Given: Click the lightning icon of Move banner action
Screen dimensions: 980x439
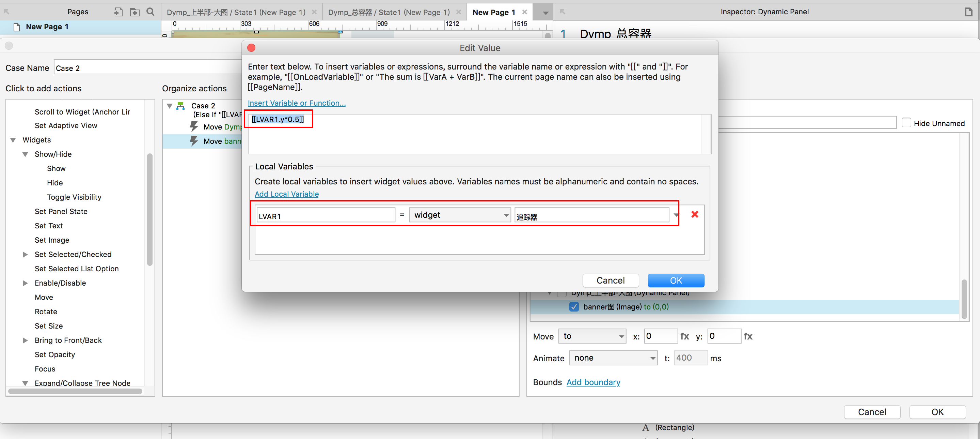Looking at the screenshot, I should pyautogui.click(x=194, y=141).
